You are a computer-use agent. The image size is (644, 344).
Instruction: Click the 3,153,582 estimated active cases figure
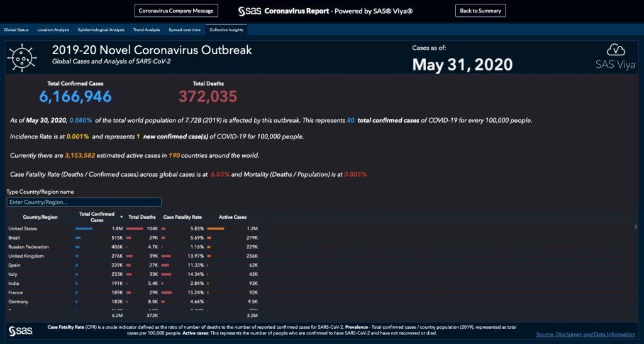80,155
